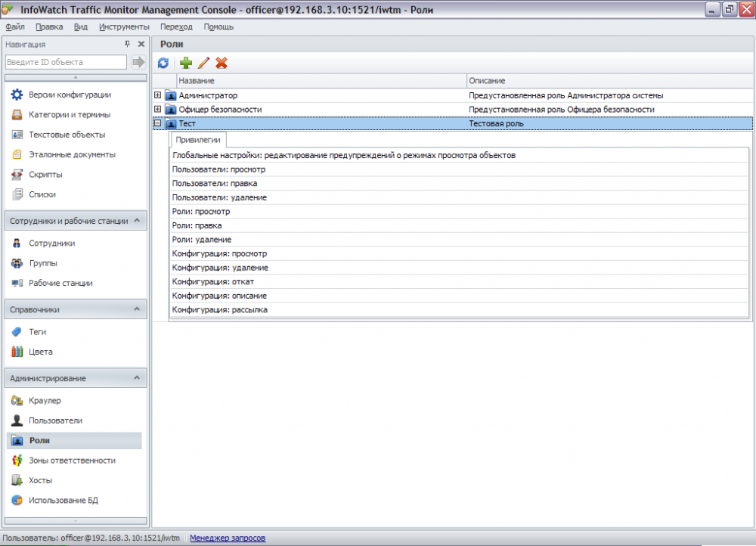Click the Администратор role icon
Viewport: 756px width, 546px height.
171,95
